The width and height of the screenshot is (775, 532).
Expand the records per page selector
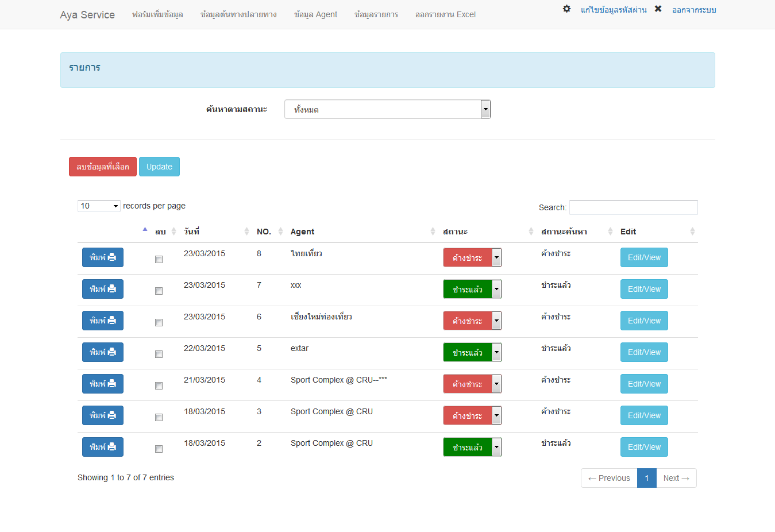tap(99, 206)
